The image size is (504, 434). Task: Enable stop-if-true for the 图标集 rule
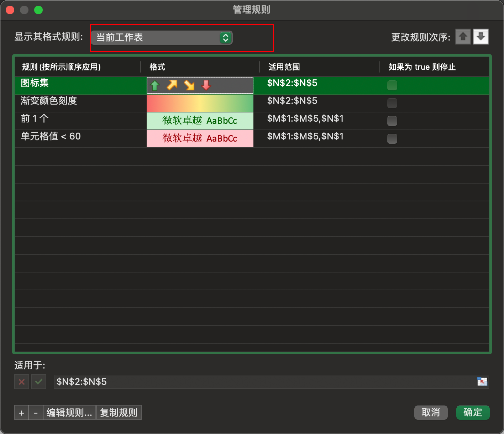pos(392,85)
